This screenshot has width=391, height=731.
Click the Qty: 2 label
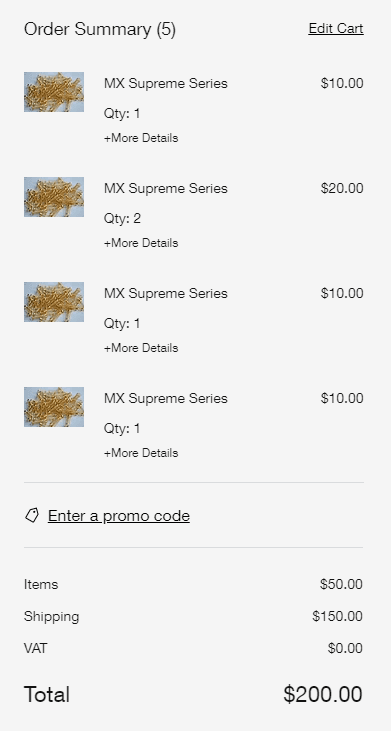click(122, 219)
